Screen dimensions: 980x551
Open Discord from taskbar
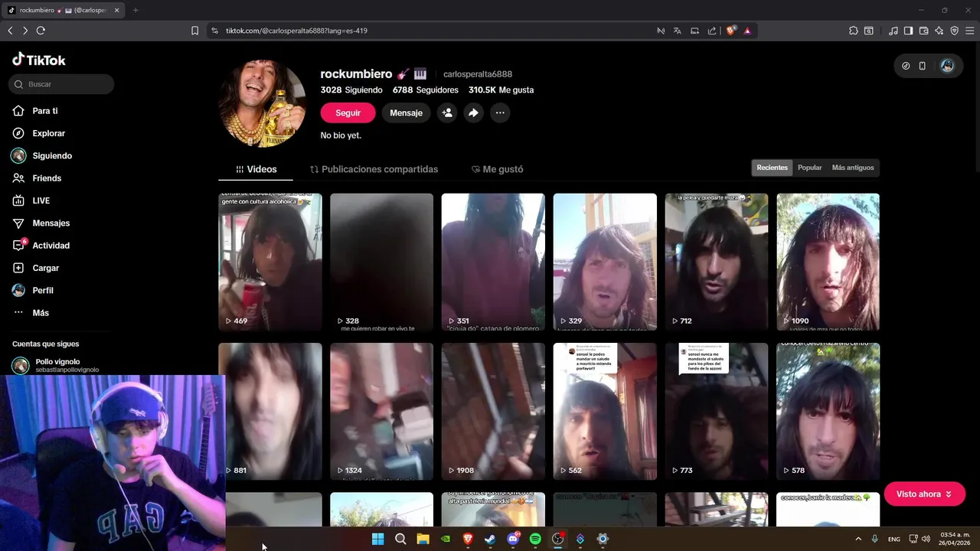tap(513, 539)
